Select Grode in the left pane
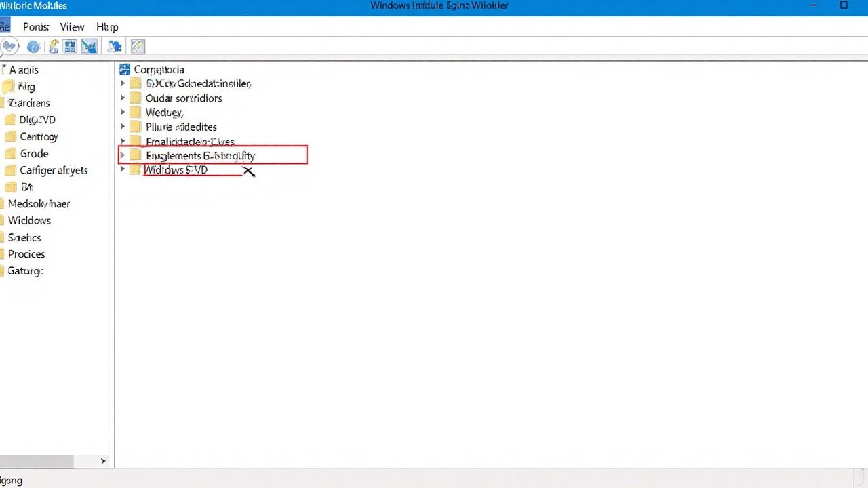Image resolution: width=868 pixels, height=488 pixels. [x=34, y=153]
